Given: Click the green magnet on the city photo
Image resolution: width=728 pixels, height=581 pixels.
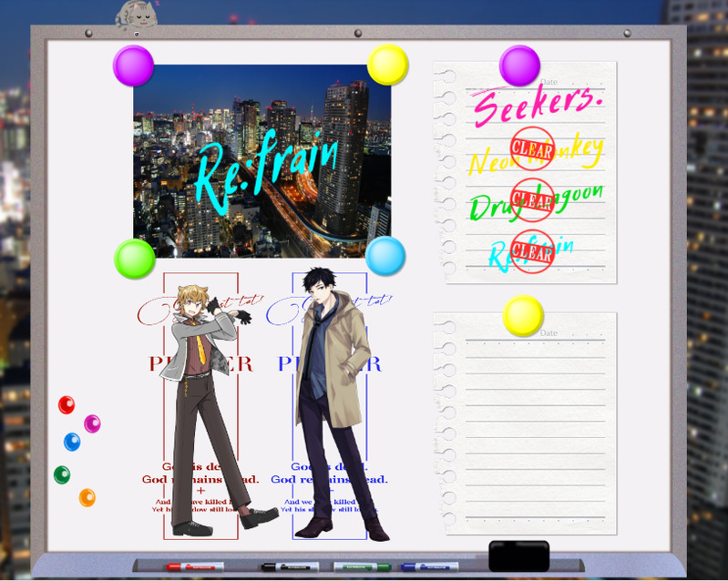Looking at the screenshot, I should pyautogui.click(x=134, y=259).
